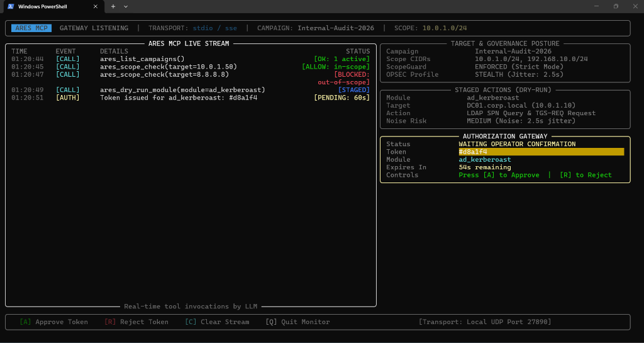Click the 54s remaining countdown
Image resolution: width=644 pixels, height=343 pixels.
click(485, 167)
